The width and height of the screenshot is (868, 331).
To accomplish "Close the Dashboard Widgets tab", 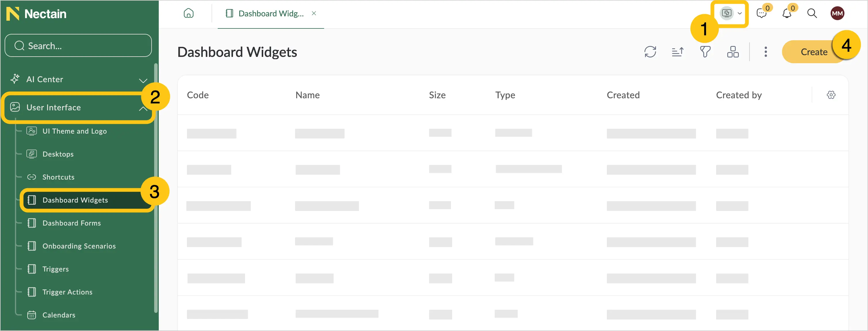I will (x=314, y=14).
